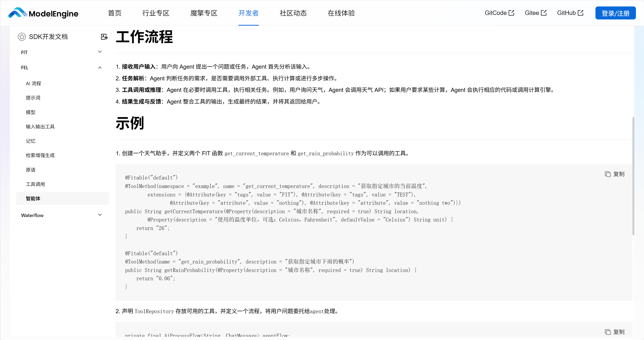Open the 工具调用 documentation page
The image size is (644, 340).
point(36,184)
